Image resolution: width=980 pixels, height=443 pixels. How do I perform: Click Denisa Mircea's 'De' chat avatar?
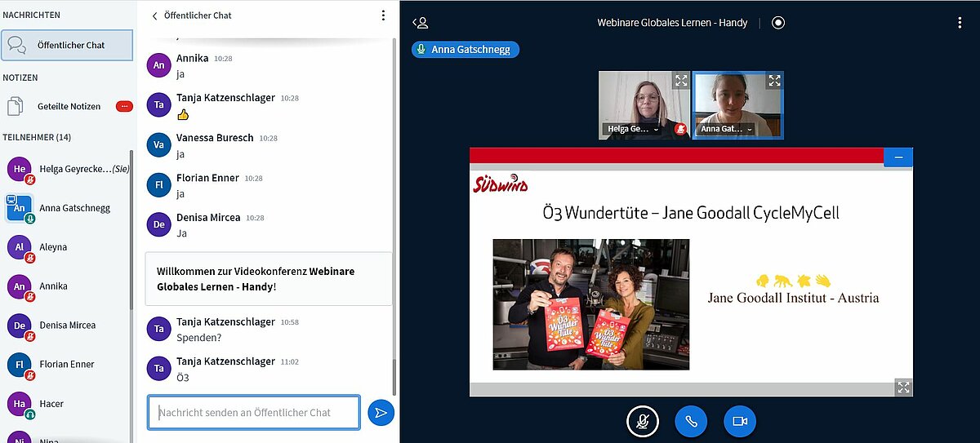(158, 224)
